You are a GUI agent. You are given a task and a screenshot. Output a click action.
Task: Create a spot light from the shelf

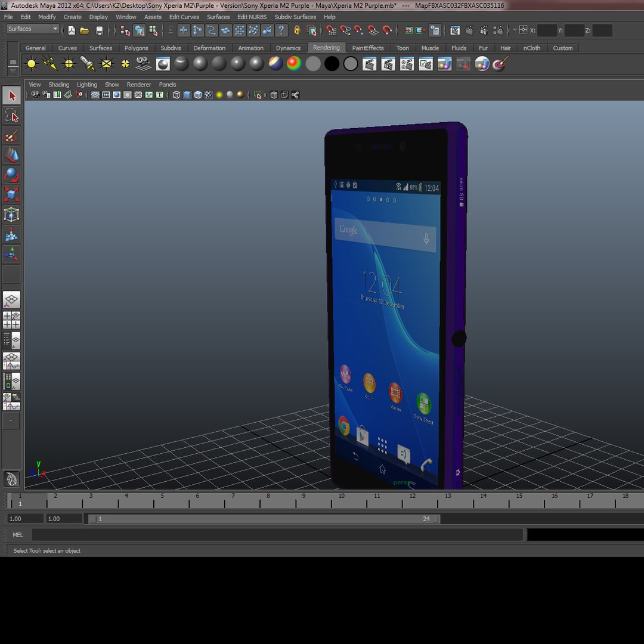(x=88, y=64)
